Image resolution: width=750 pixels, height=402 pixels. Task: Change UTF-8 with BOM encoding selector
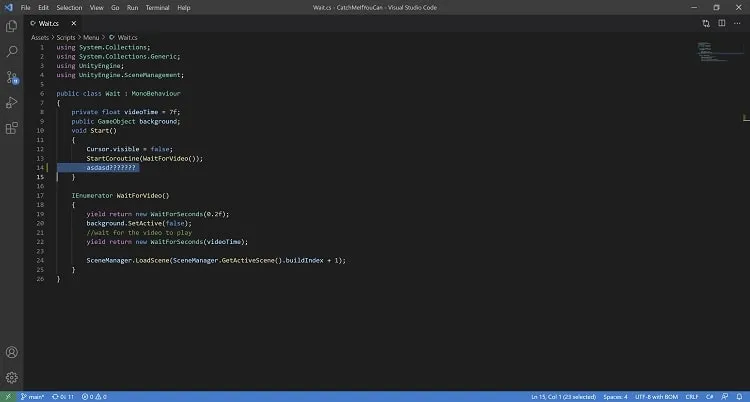[x=656, y=397]
